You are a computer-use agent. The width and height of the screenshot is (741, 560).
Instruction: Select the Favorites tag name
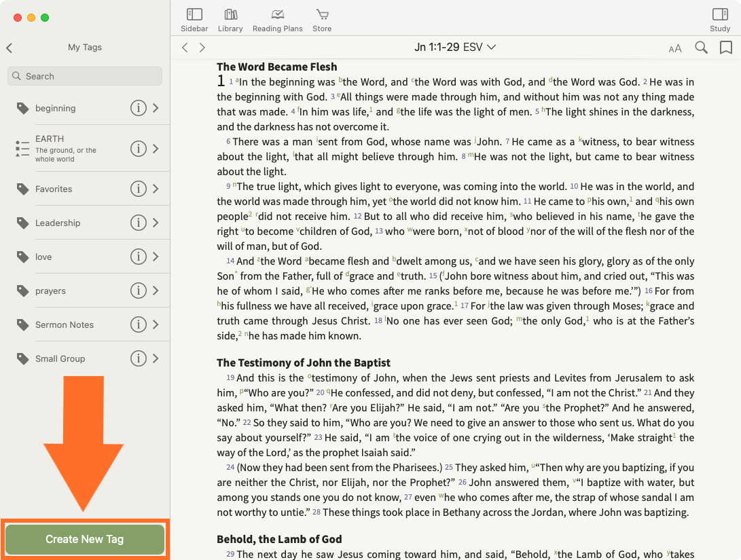(x=54, y=189)
